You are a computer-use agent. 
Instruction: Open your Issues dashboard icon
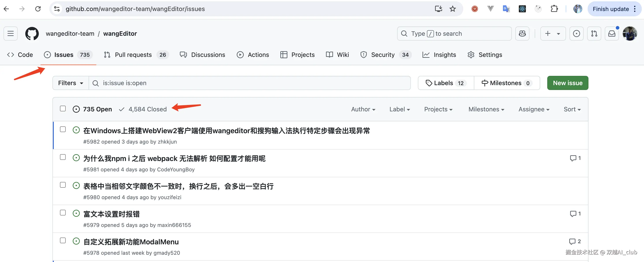tap(576, 34)
